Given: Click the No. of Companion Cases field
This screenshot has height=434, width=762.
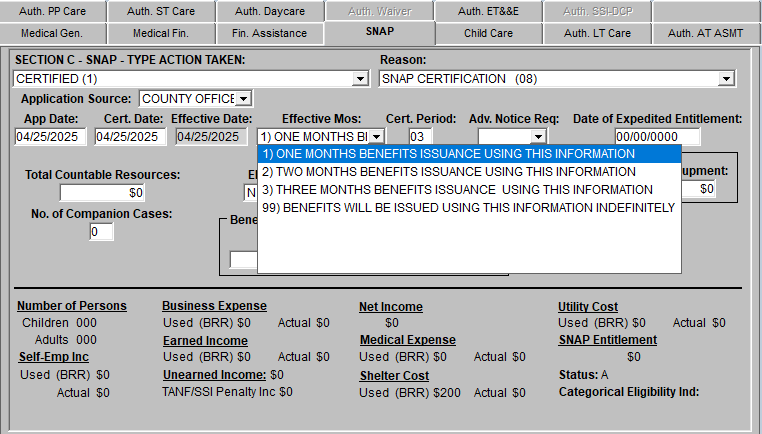Looking at the screenshot, I should pos(102,232).
